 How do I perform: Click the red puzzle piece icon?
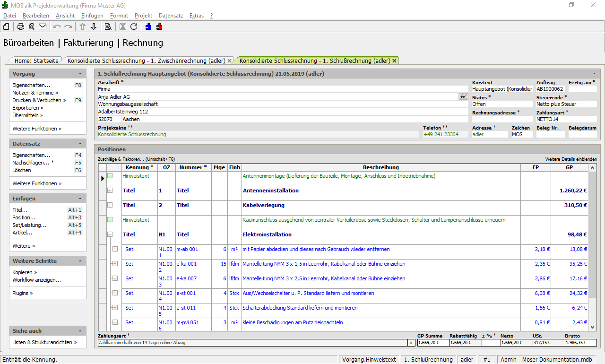click(159, 26)
